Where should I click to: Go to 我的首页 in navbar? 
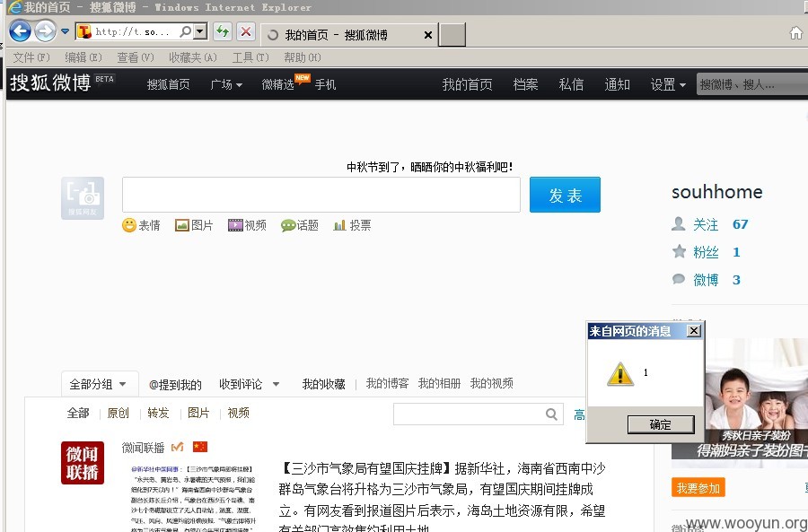tap(468, 84)
